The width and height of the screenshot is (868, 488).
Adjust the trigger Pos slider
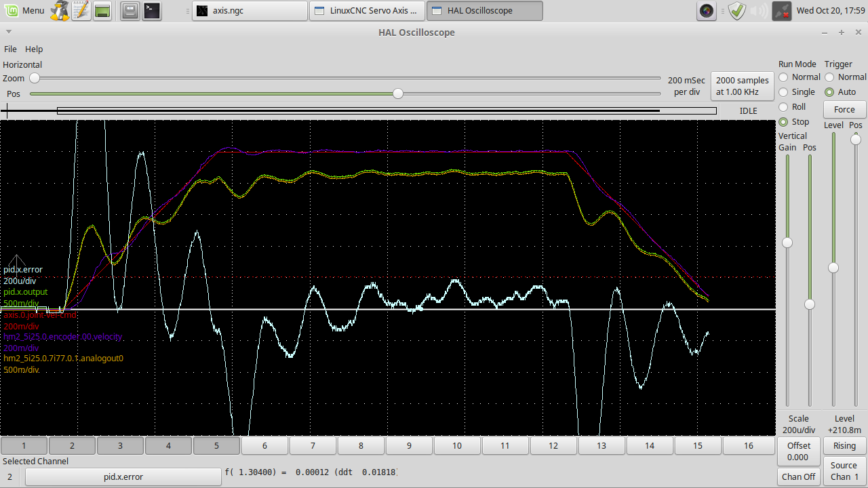tap(856, 270)
